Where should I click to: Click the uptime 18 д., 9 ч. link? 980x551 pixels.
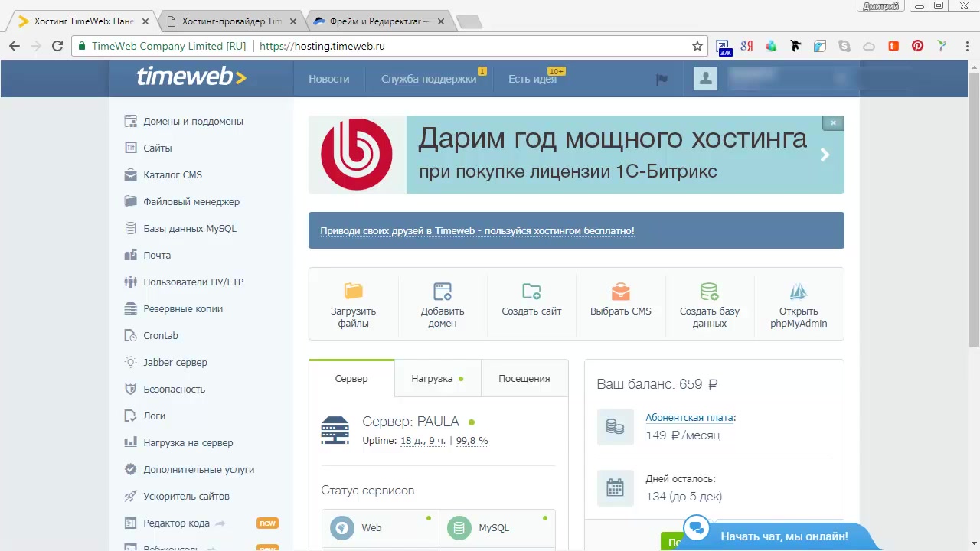click(423, 440)
